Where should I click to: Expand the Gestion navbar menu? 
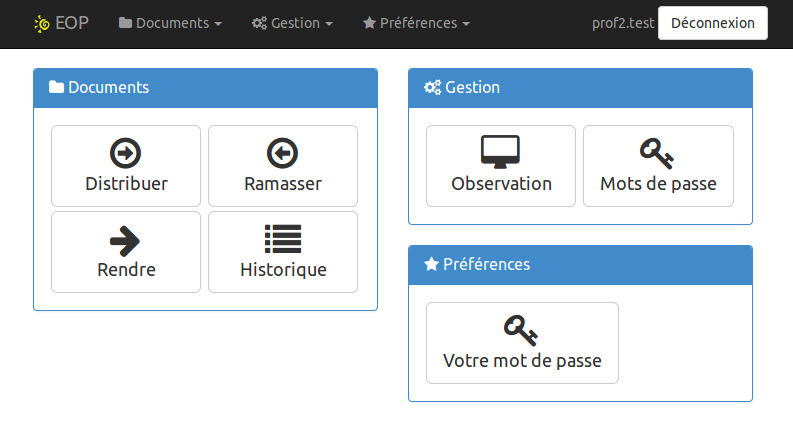(292, 23)
